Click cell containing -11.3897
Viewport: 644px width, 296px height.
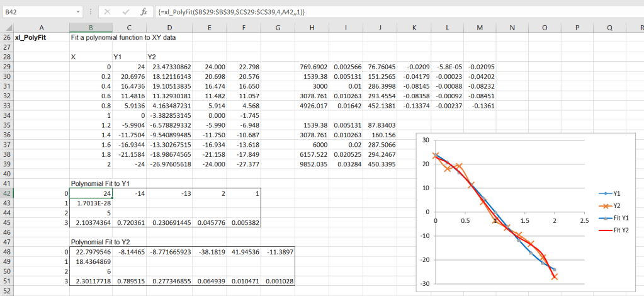[278, 252]
